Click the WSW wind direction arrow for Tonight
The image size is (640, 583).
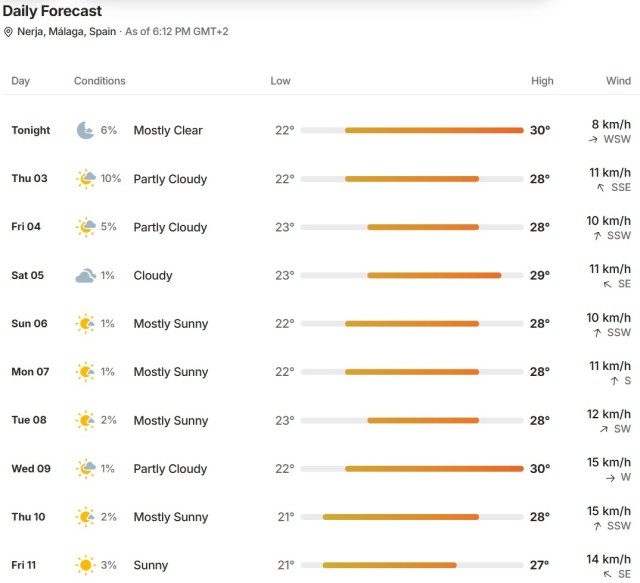[593, 140]
